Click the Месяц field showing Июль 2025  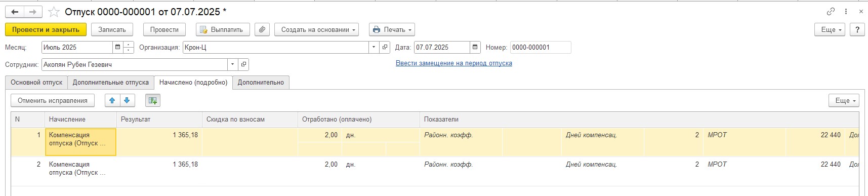(x=77, y=47)
